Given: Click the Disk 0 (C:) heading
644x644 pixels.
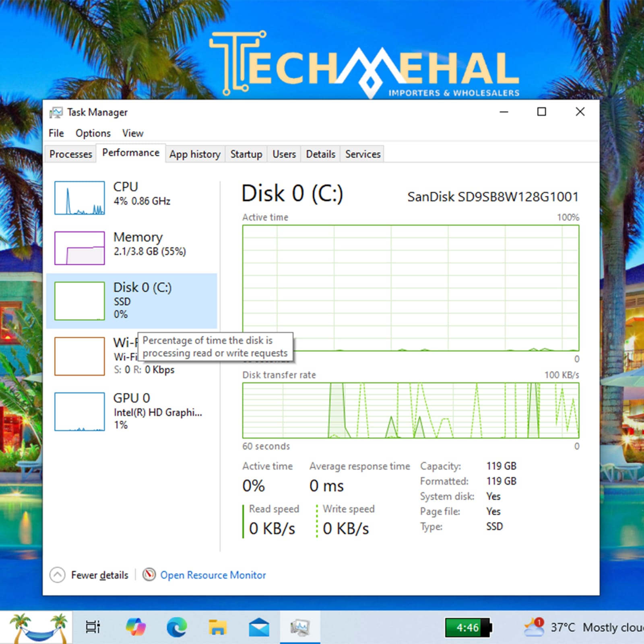Looking at the screenshot, I should [x=292, y=193].
